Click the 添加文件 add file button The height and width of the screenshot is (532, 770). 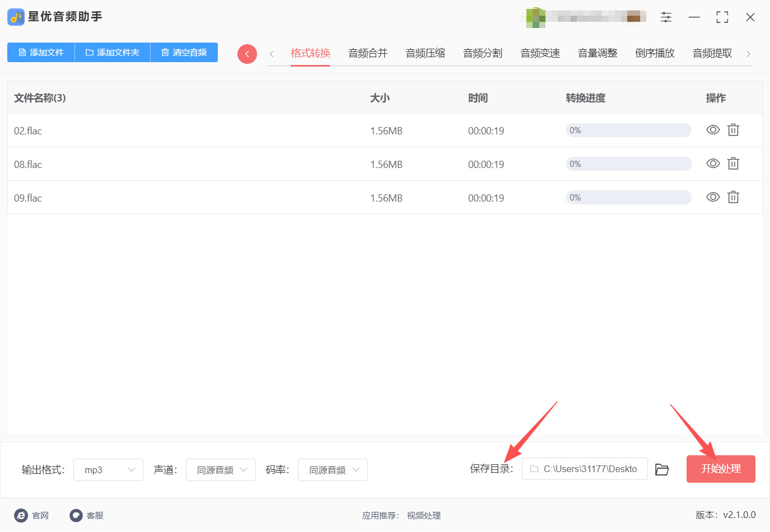tap(41, 53)
